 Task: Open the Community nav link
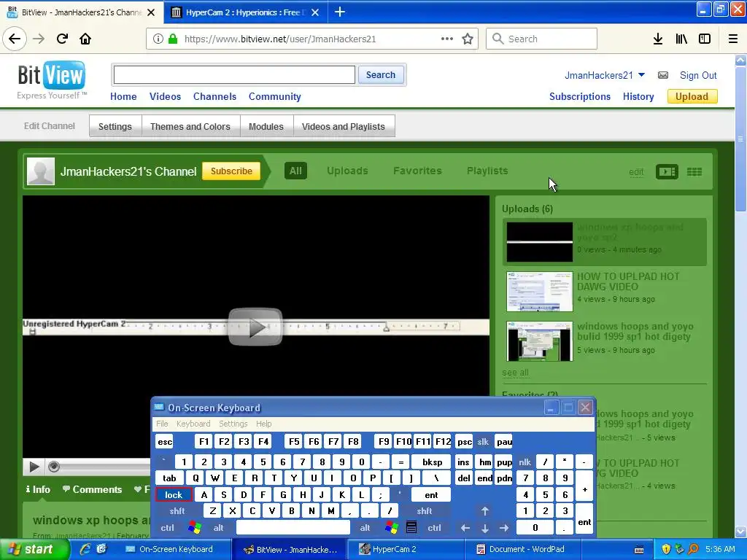click(x=275, y=96)
